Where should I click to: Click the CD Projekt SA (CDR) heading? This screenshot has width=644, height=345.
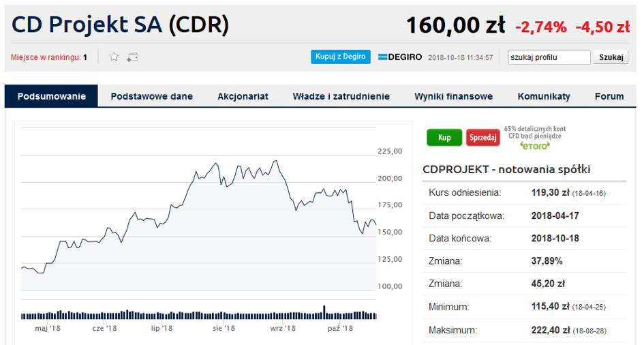tap(121, 25)
